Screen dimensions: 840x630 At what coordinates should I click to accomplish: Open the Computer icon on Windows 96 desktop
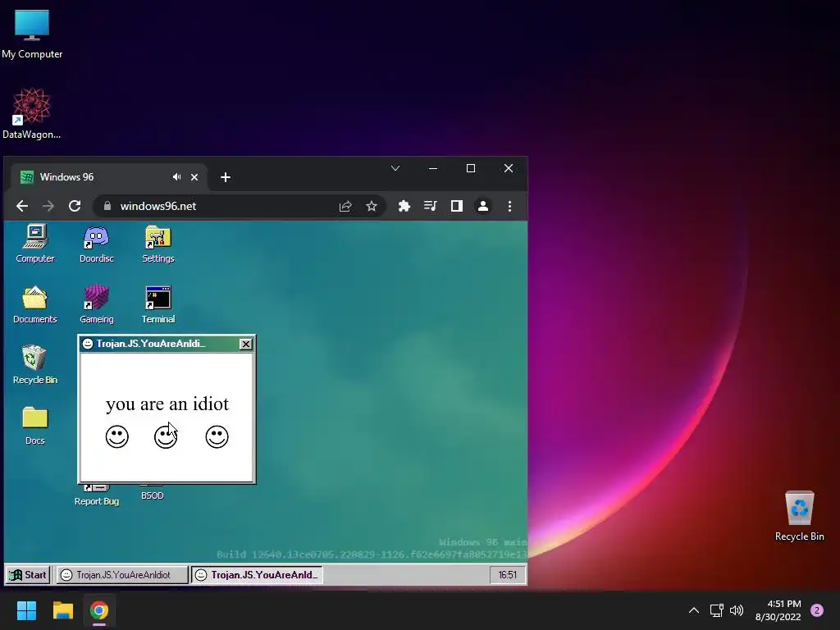[x=34, y=244]
